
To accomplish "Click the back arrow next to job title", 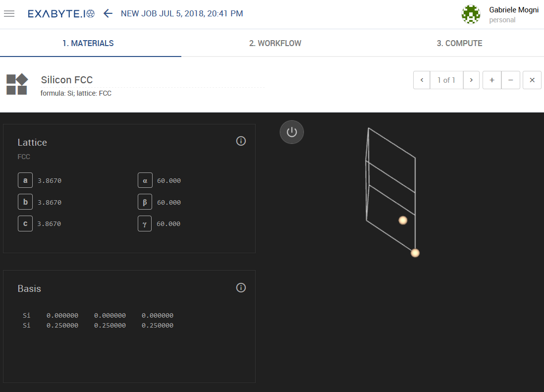I will (x=108, y=13).
